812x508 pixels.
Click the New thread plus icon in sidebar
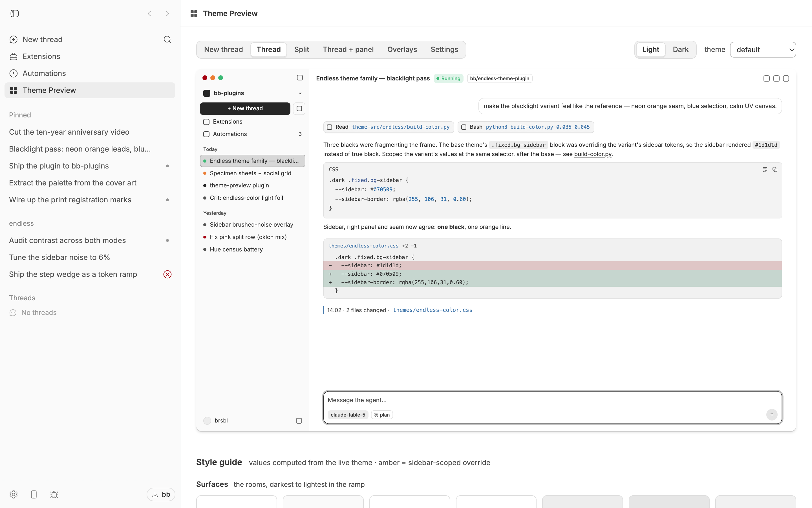pyautogui.click(x=14, y=40)
